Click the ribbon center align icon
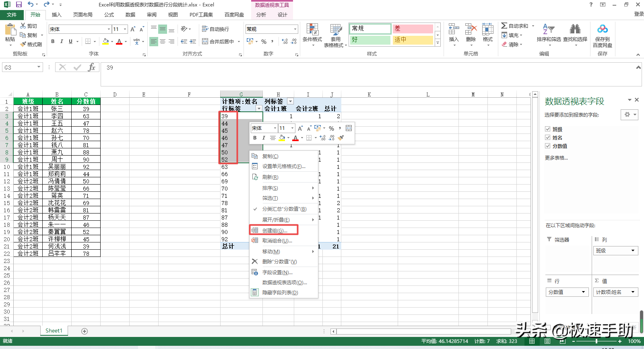 (x=163, y=41)
